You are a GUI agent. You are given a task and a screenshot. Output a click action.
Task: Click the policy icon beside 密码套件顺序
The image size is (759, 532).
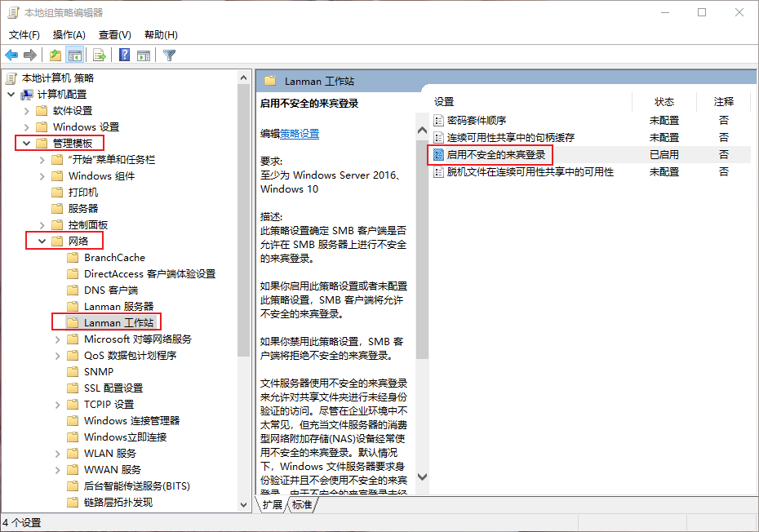438,120
